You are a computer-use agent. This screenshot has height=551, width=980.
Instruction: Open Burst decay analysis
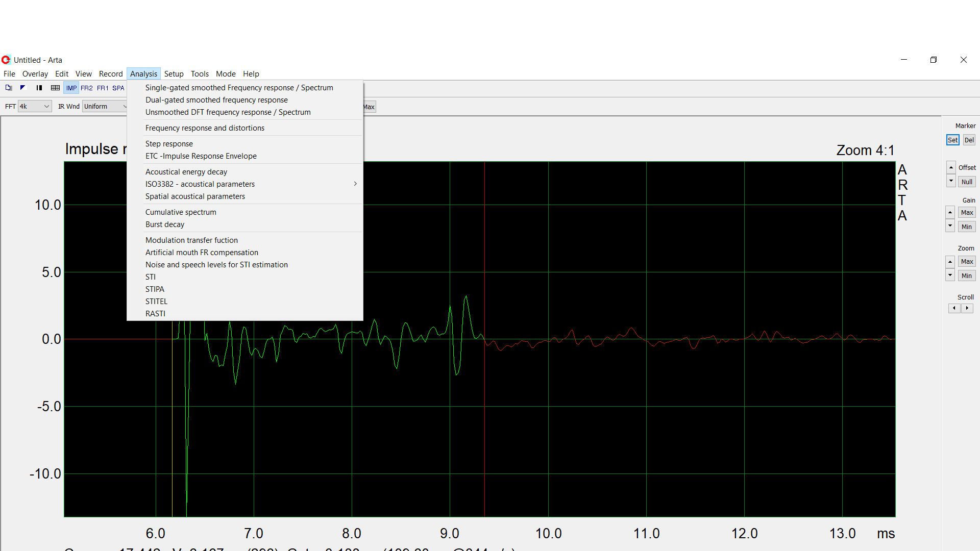coord(245,224)
